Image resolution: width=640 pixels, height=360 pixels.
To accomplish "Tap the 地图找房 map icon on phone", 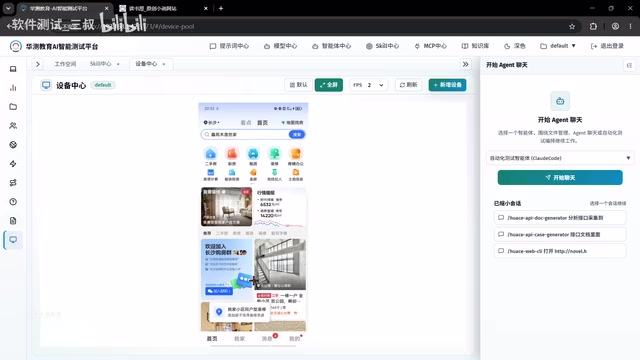I will (x=292, y=122).
